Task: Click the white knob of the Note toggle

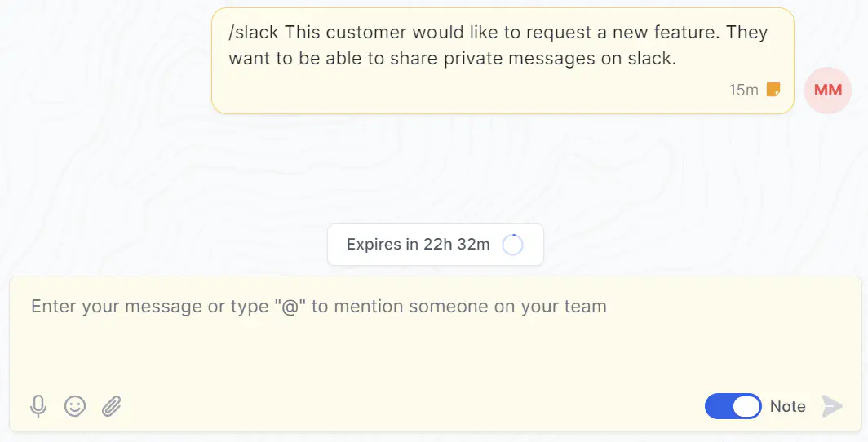Action: tap(746, 406)
